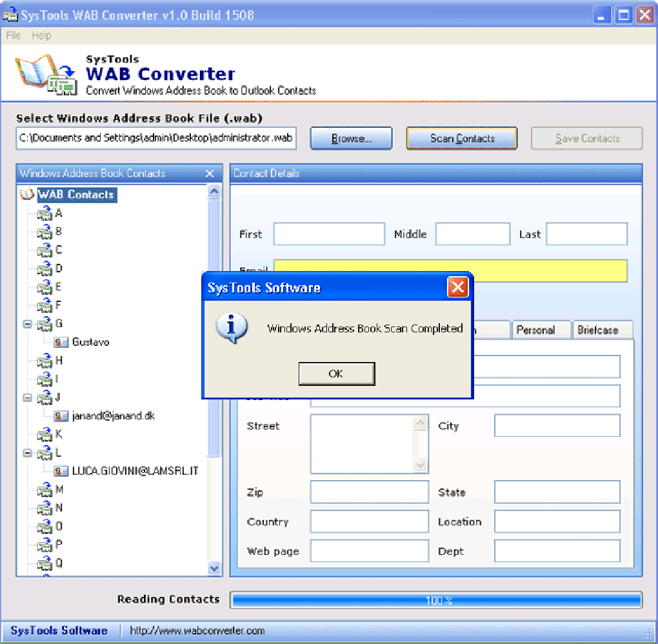Select the WAB Contacts root node
Viewport: 658px width, 644px height.
click(76, 194)
